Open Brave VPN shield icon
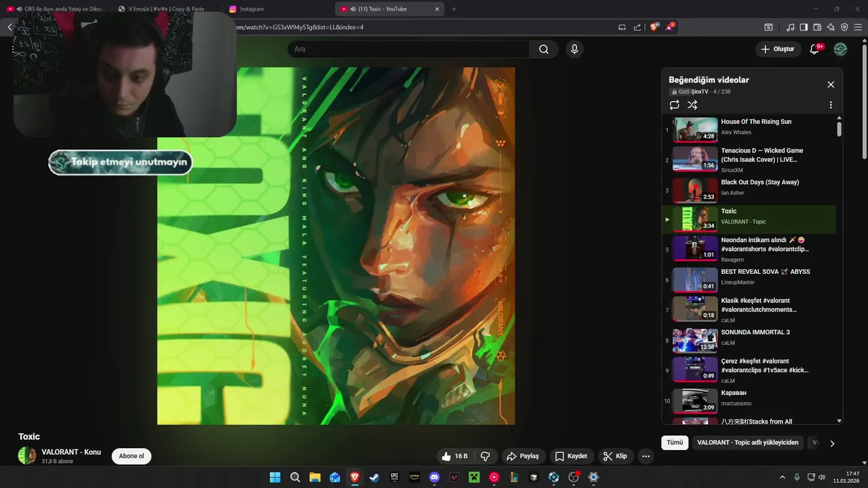Viewport: 868px width, 488px height. (x=844, y=27)
